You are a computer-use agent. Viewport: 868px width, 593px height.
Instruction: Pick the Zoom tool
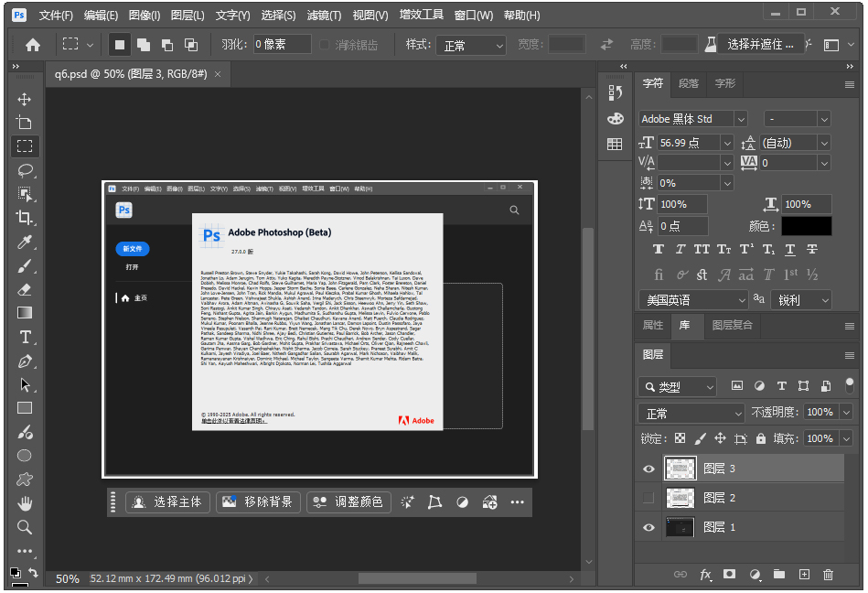click(x=25, y=527)
